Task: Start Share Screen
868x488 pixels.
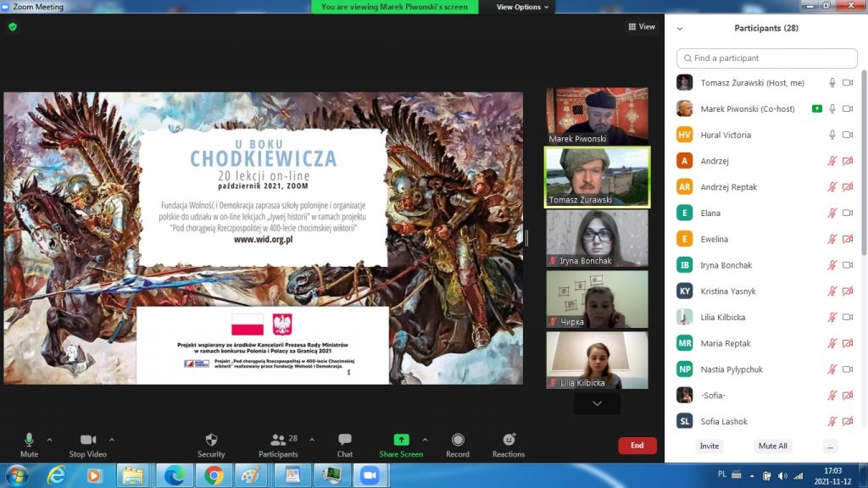Action: pos(401,444)
